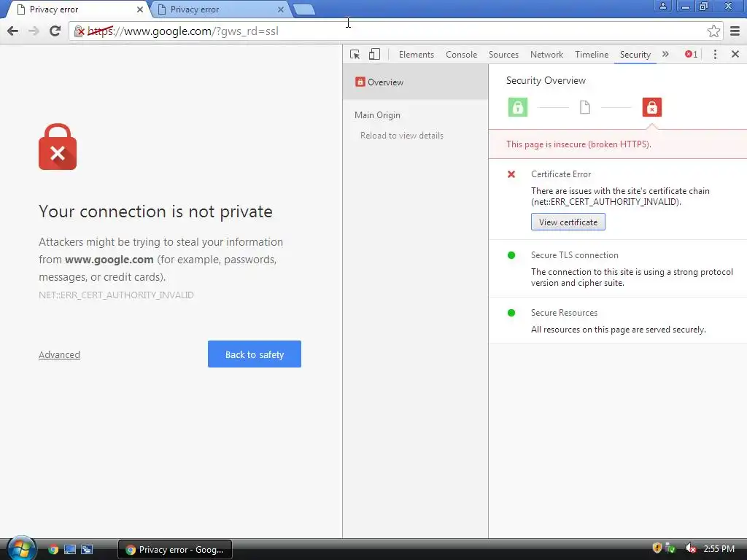Click the browser forward arrow
Viewport: 747px width, 560px height.
pyautogui.click(x=34, y=31)
